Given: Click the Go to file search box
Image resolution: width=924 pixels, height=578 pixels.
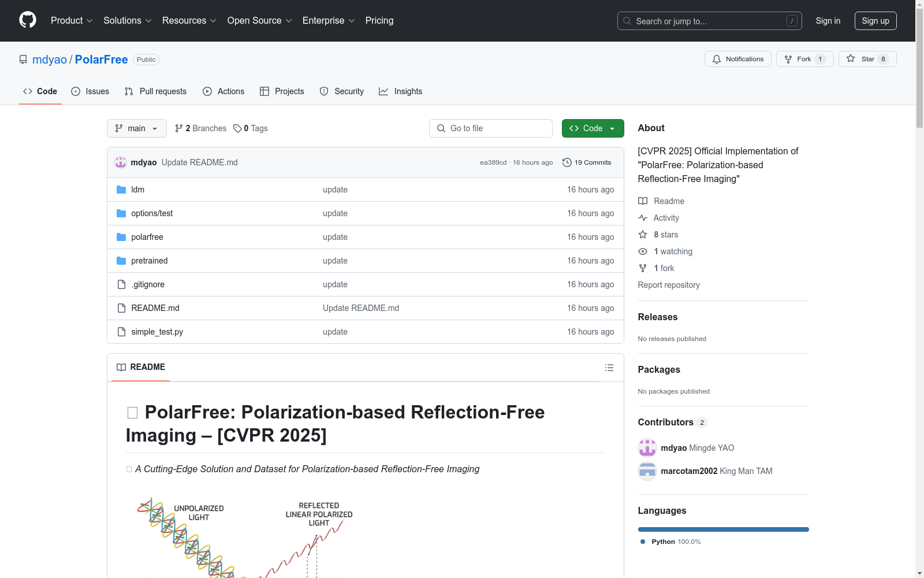Looking at the screenshot, I should click(491, 128).
